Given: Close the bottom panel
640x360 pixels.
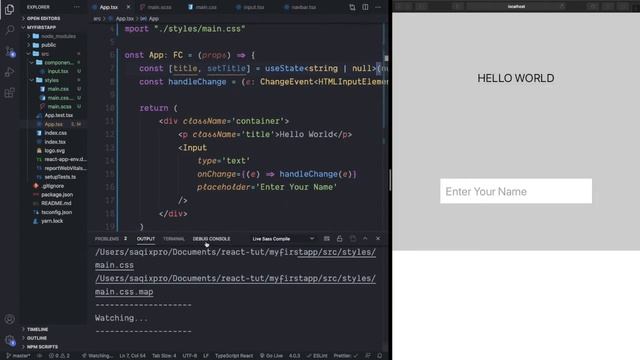Looking at the screenshot, I should pos(378,239).
